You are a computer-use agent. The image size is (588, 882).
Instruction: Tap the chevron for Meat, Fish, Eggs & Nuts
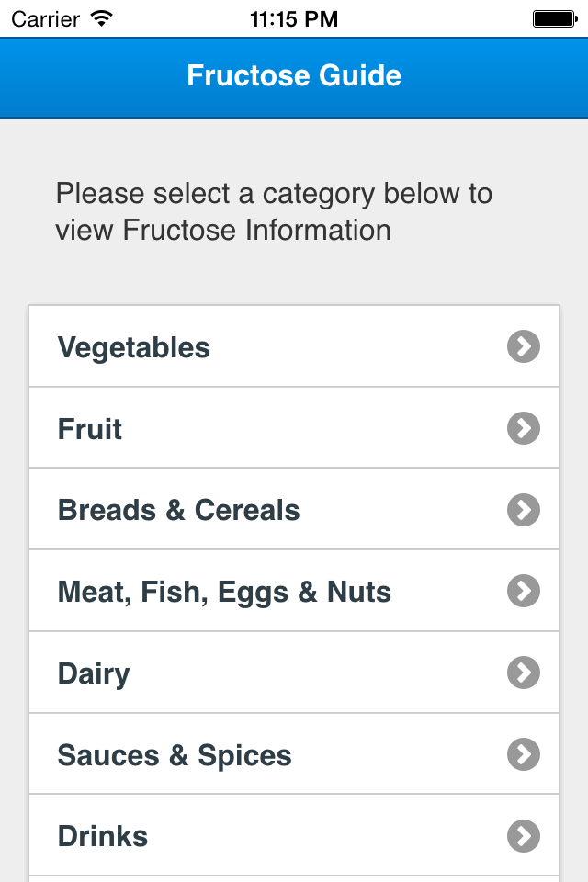pos(523,591)
